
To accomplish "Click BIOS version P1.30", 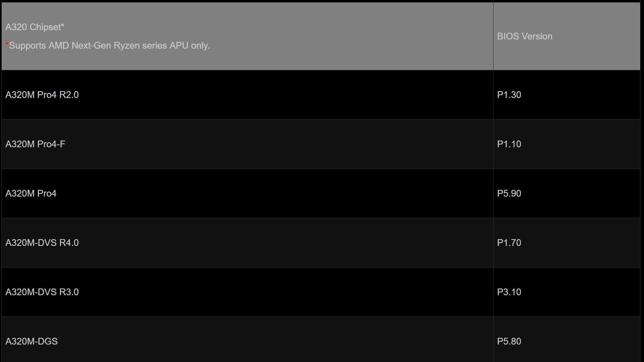I will click(509, 95).
